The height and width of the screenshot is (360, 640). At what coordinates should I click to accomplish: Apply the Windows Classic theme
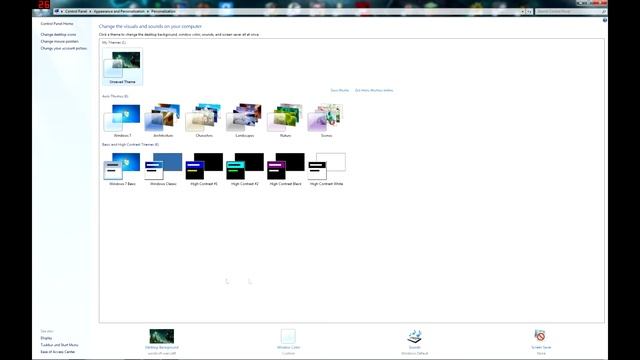point(163,169)
